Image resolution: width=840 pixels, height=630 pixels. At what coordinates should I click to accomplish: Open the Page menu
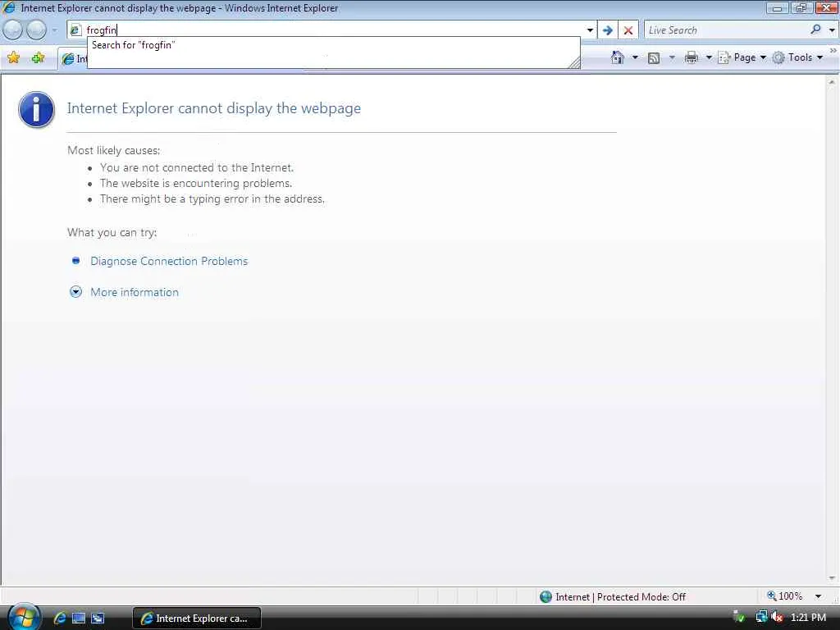pos(742,57)
